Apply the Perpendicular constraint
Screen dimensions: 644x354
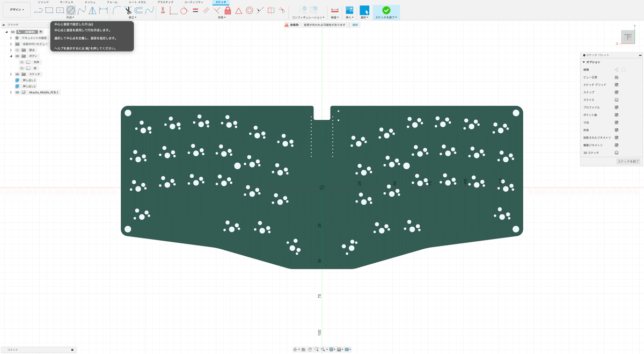(x=217, y=10)
